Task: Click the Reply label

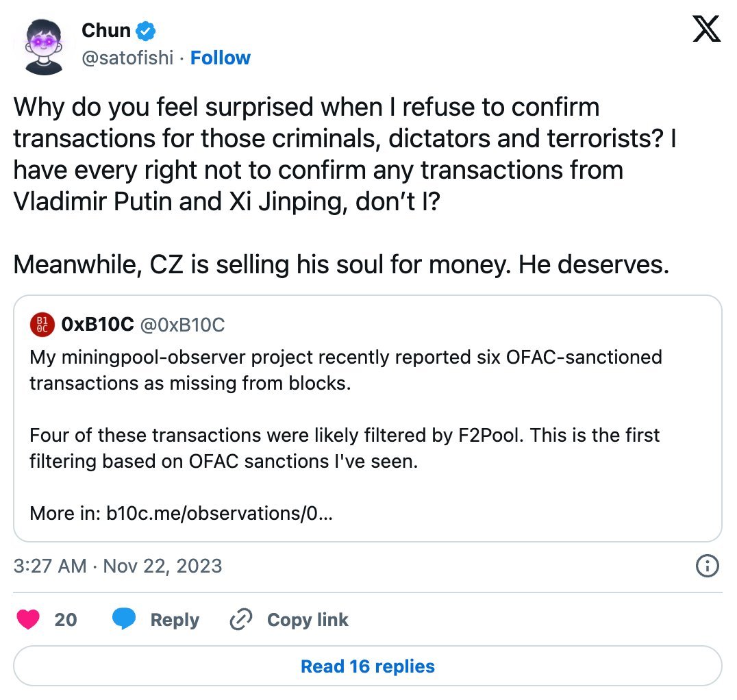Action: pos(175,620)
